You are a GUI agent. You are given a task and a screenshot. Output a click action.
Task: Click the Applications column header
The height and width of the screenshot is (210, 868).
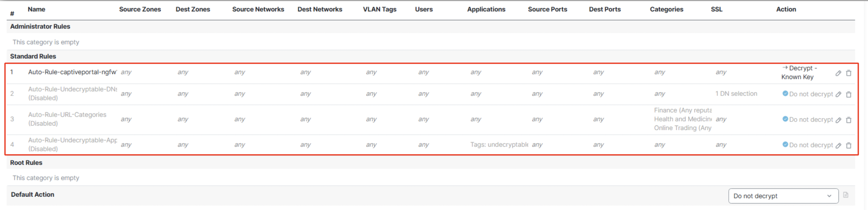[486, 9]
